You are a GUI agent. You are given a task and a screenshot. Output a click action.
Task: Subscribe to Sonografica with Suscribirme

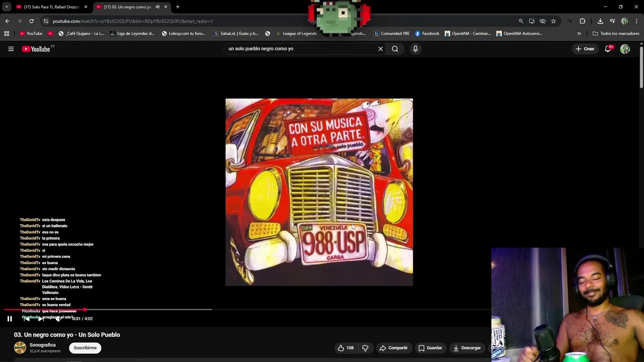85,348
